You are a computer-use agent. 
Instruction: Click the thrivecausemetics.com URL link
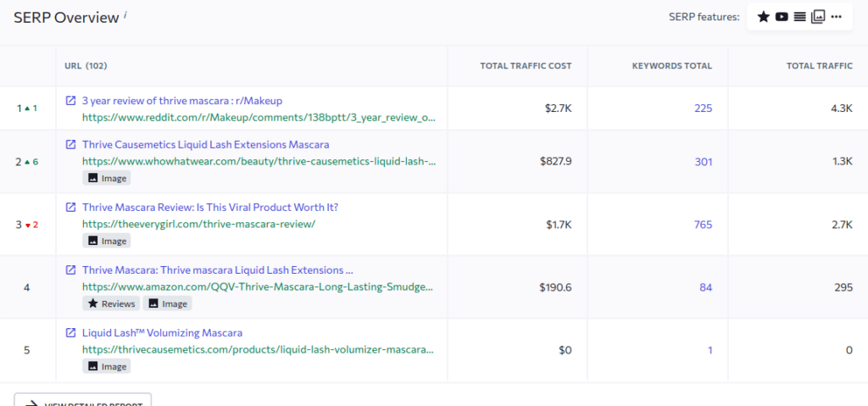258,349
